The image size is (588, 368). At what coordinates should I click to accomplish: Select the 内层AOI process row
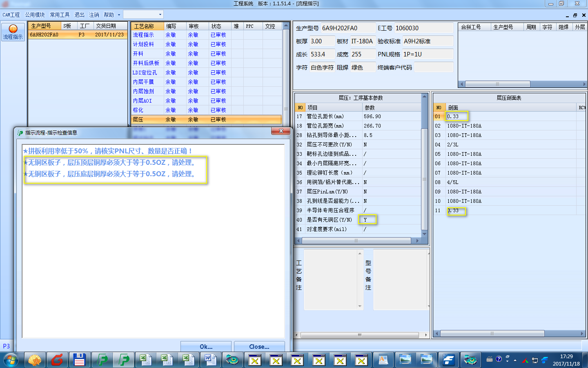coord(206,101)
